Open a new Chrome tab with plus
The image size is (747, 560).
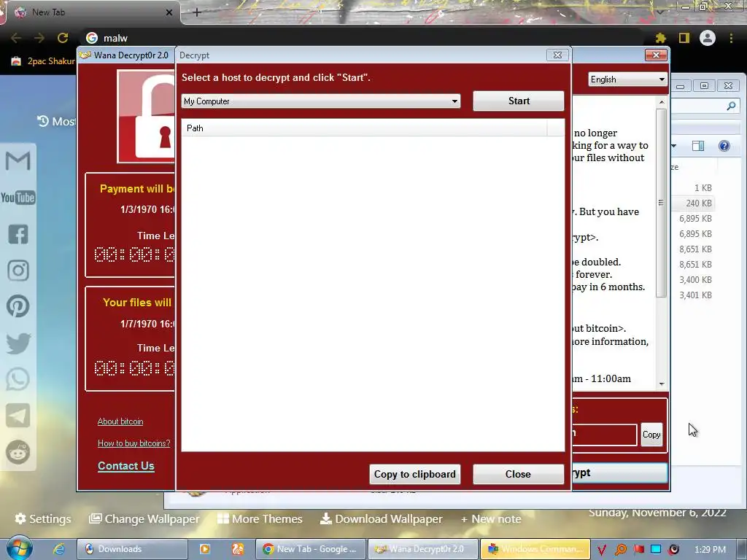[x=197, y=12]
